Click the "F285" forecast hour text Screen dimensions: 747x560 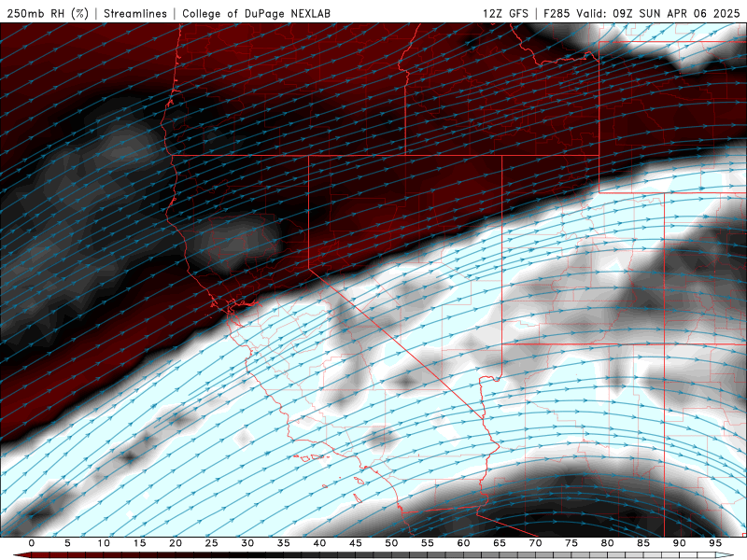coord(557,13)
